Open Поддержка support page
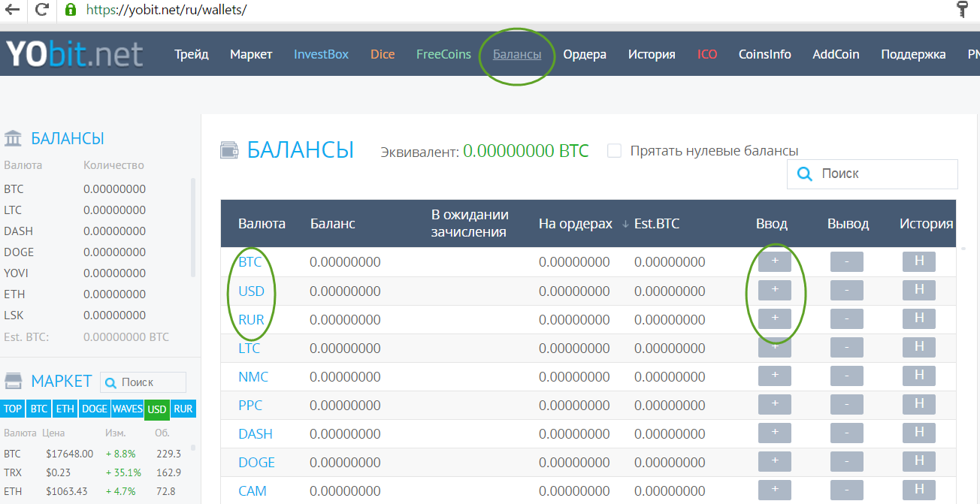Viewport: 980px width, 504px height. tap(913, 54)
